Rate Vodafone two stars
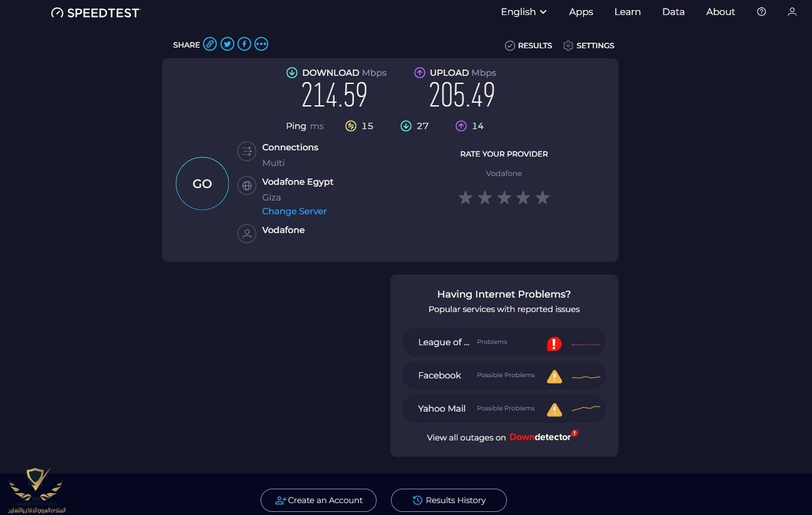The width and height of the screenshot is (812, 515). pos(485,198)
